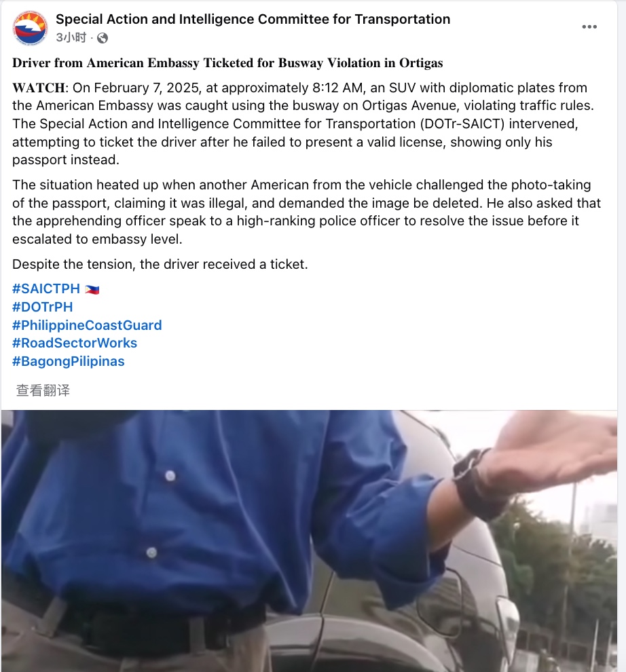
Task: Open Special Action and Intelligence Committee page name
Action: click(x=253, y=19)
